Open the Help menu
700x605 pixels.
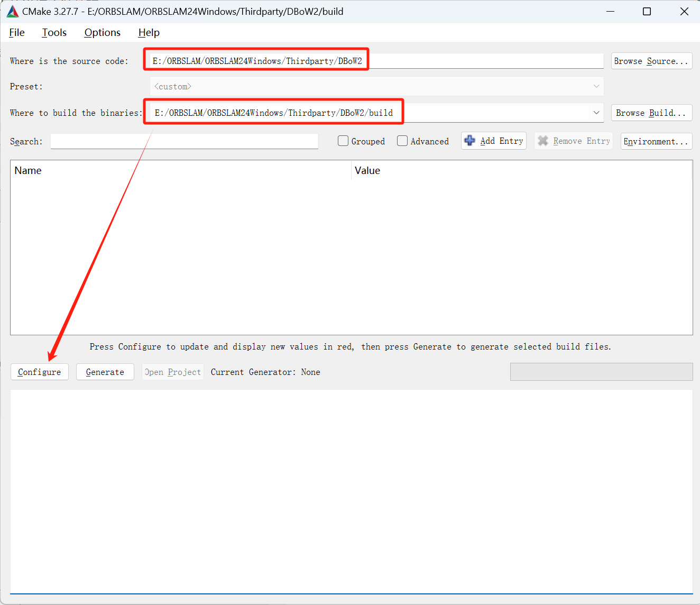pyautogui.click(x=149, y=32)
